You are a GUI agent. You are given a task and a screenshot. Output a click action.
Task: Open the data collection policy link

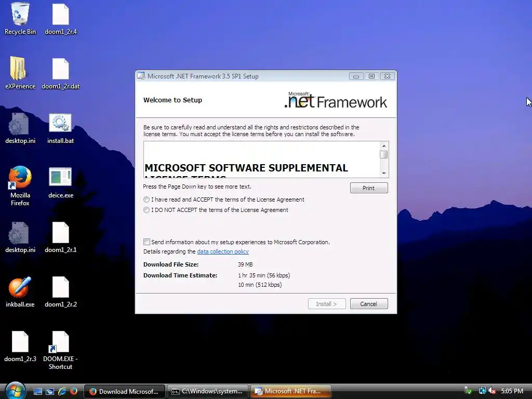click(x=223, y=251)
